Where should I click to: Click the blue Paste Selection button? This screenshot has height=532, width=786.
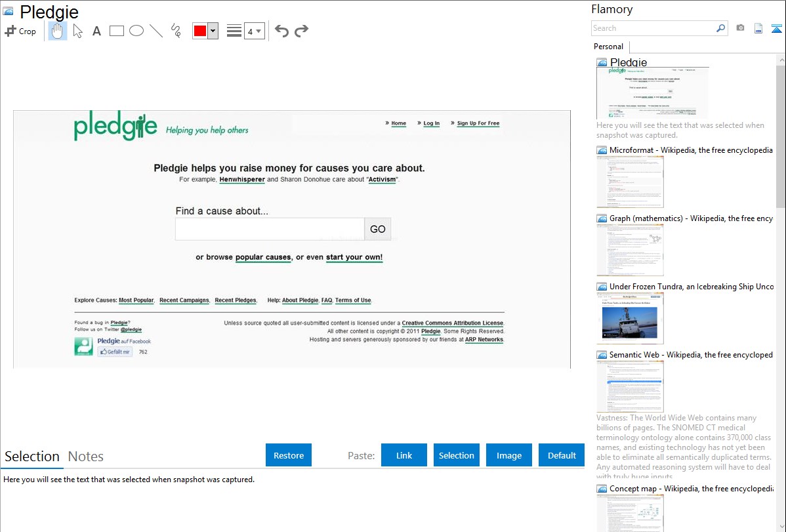[x=456, y=455]
